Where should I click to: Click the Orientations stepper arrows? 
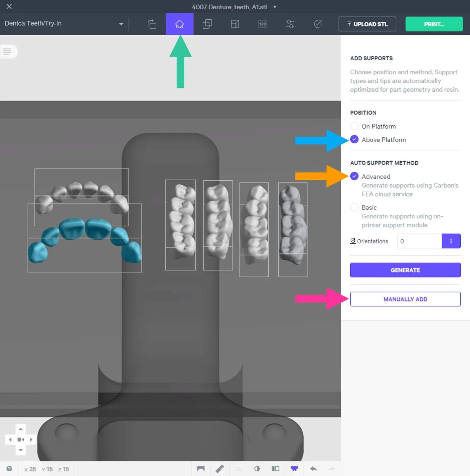click(451, 241)
